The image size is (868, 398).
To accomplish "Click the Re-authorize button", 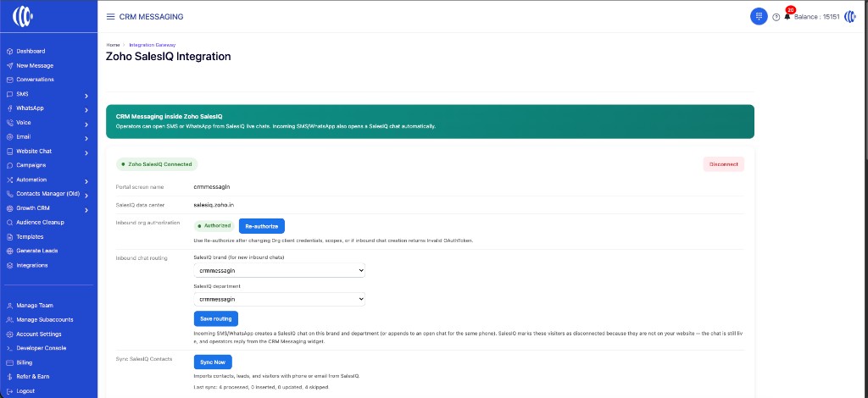I will [262, 226].
